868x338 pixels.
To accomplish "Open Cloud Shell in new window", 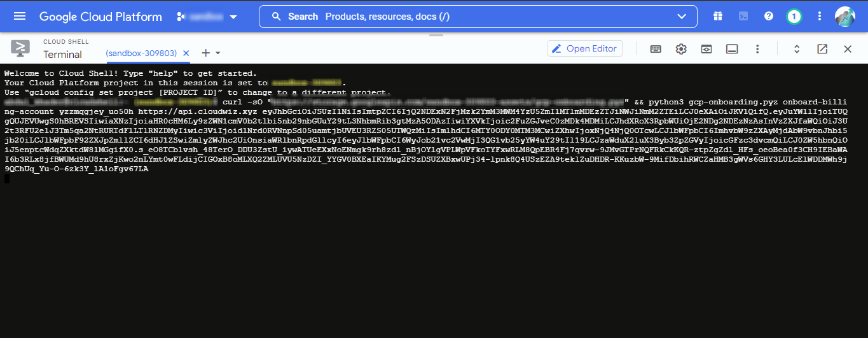I will coord(822,49).
